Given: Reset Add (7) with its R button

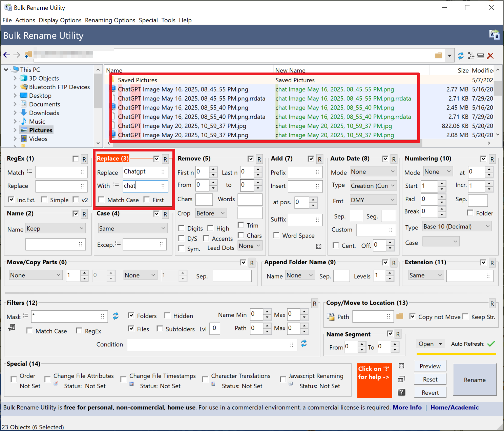Looking at the screenshot, I should click(x=320, y=159).
